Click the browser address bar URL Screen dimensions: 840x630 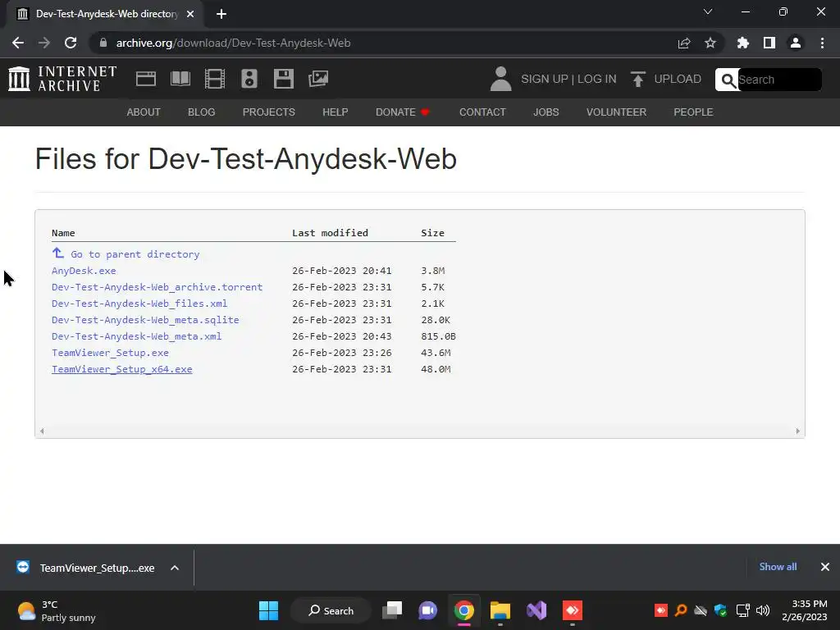tap(233, 43)
